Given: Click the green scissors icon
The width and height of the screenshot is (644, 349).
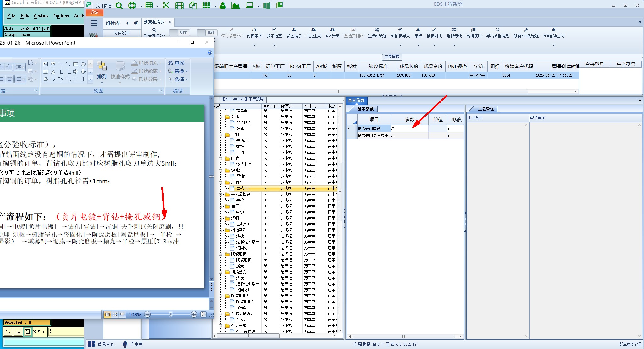Looking at the screenshot, I should coord(166,5).
